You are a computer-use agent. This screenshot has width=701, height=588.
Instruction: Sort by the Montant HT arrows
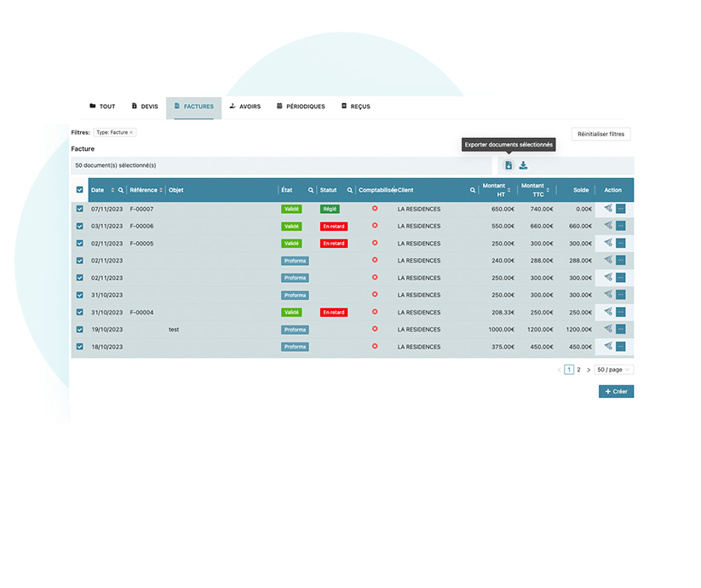point(509,190)
